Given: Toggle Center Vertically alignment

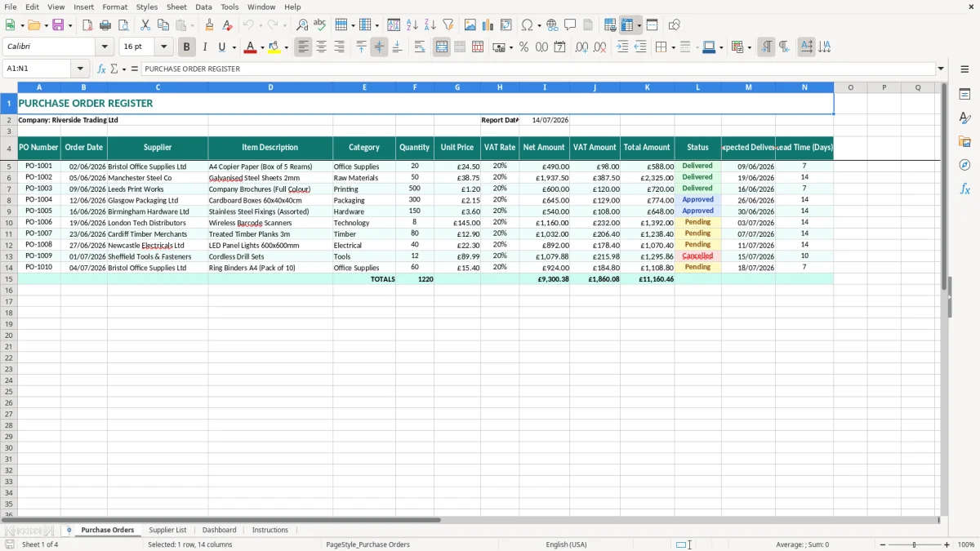Looking at the screenshot, I should pyautogui.click(x=379, y=47).
